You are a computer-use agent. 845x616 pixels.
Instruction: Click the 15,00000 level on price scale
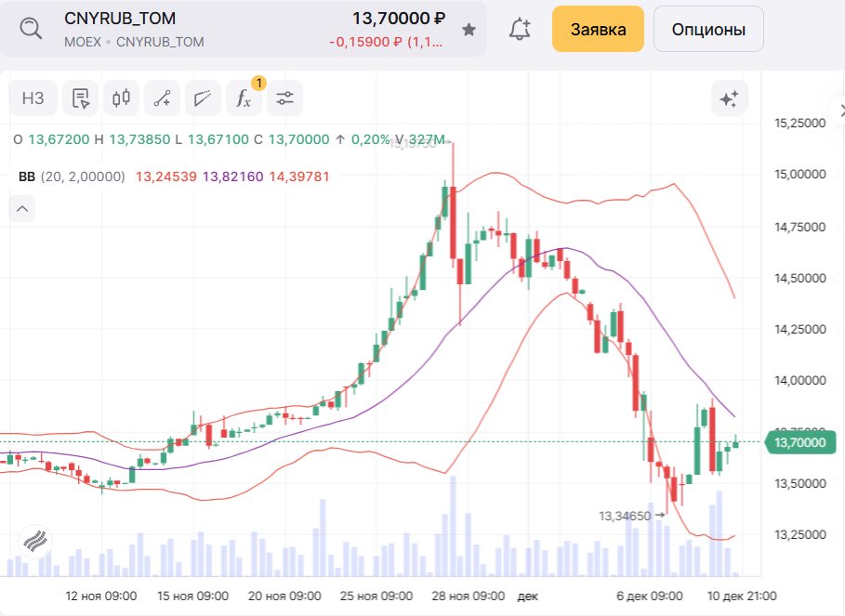point(800,175)
